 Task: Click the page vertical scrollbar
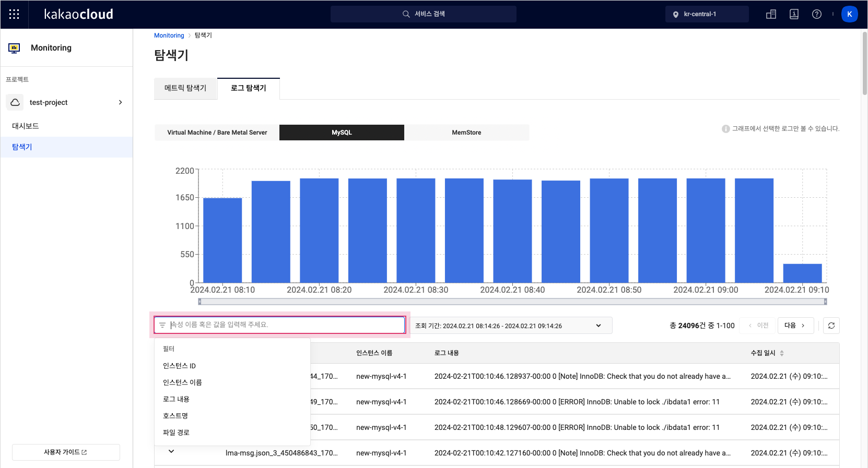pos(864,63)
